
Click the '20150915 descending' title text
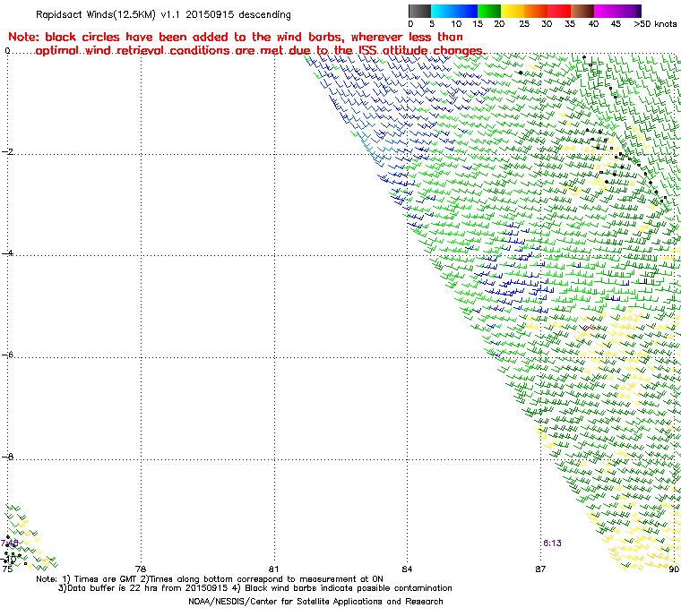tap(238, 14)
